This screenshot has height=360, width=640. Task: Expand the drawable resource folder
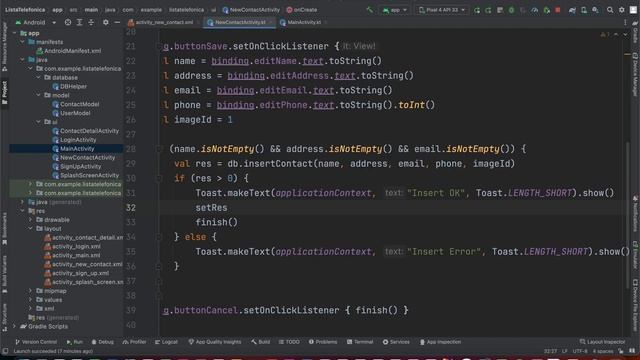coord(31,220)
